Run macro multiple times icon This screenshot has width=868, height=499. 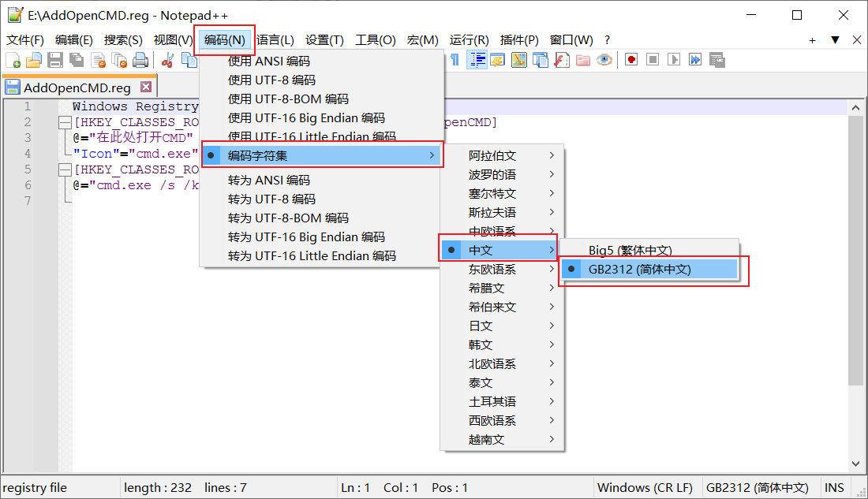pyautogui.click(x=694, y=60)
